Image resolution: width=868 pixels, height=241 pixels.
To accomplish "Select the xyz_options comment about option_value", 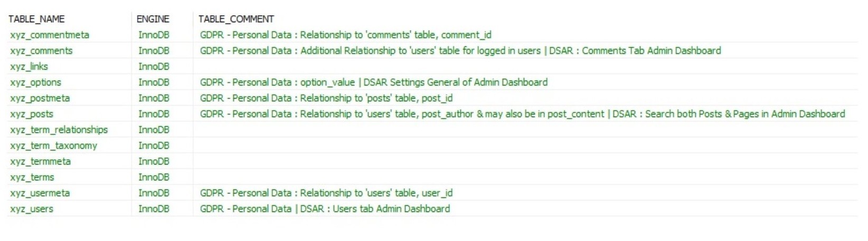I will [373, 82].
